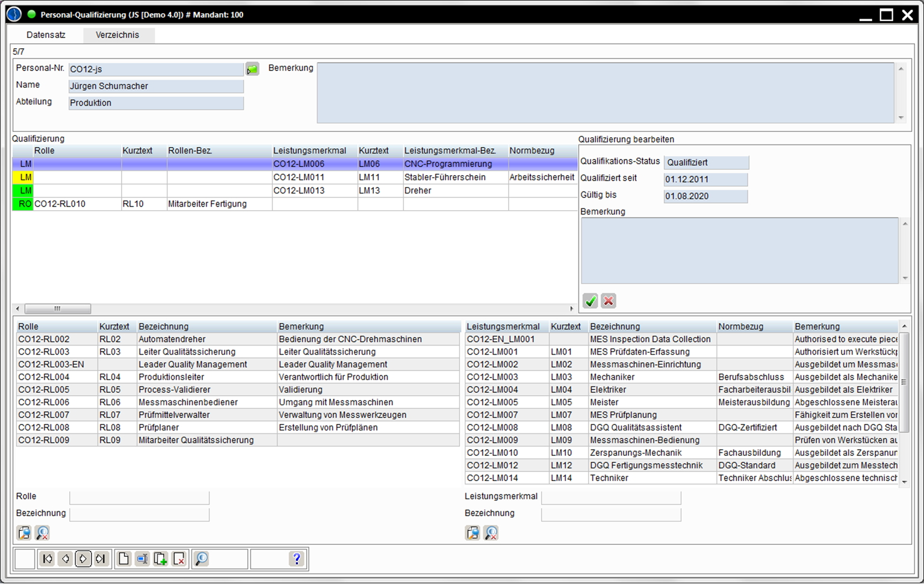Click the Gültig bis date field
This screenshot has width=924, height=584.
pos(705,196)
